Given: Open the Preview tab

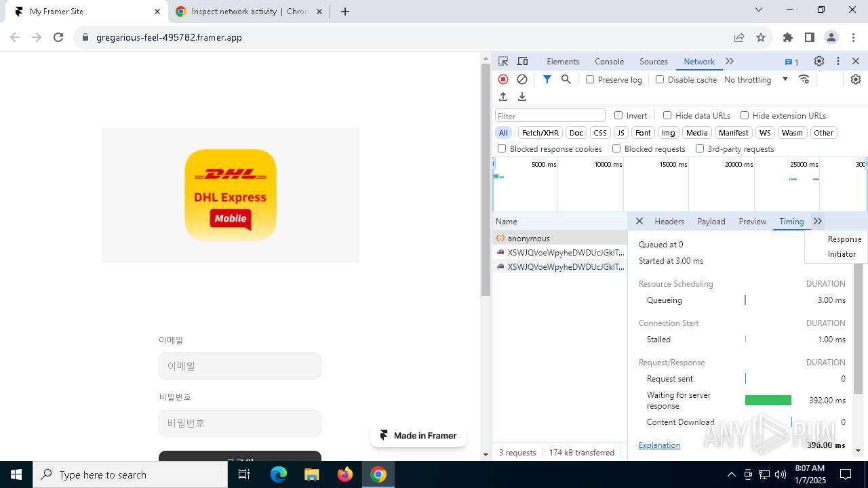Looking at the screenshot, I should click(753, 221).
